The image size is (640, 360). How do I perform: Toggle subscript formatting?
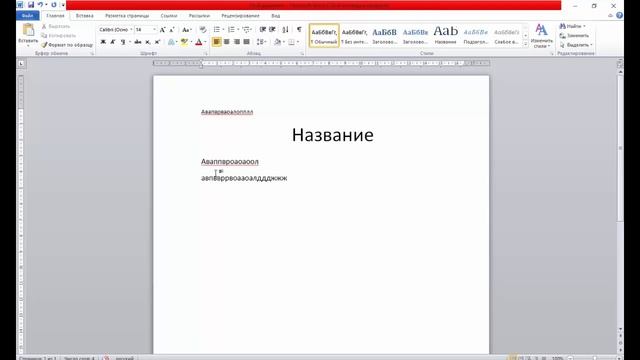pyautogui.click(x=148, y=42)
